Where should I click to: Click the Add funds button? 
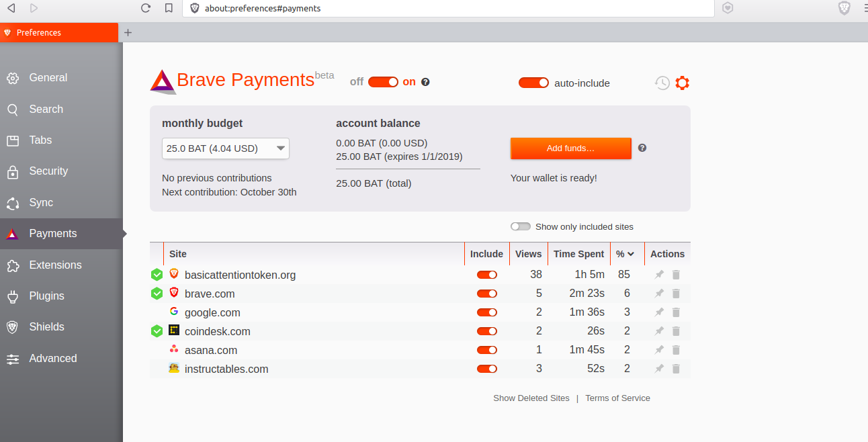tap(571, 148)
